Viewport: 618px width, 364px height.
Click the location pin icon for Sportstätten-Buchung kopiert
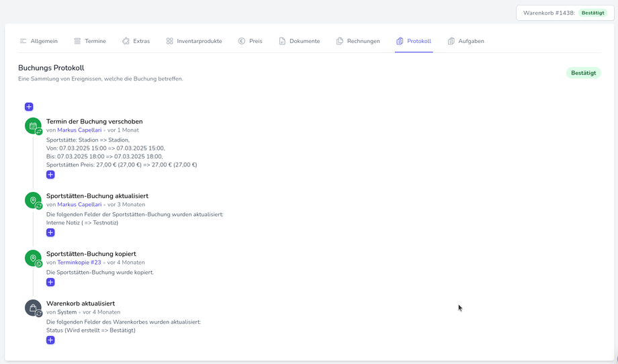click(x=33, y=258)
